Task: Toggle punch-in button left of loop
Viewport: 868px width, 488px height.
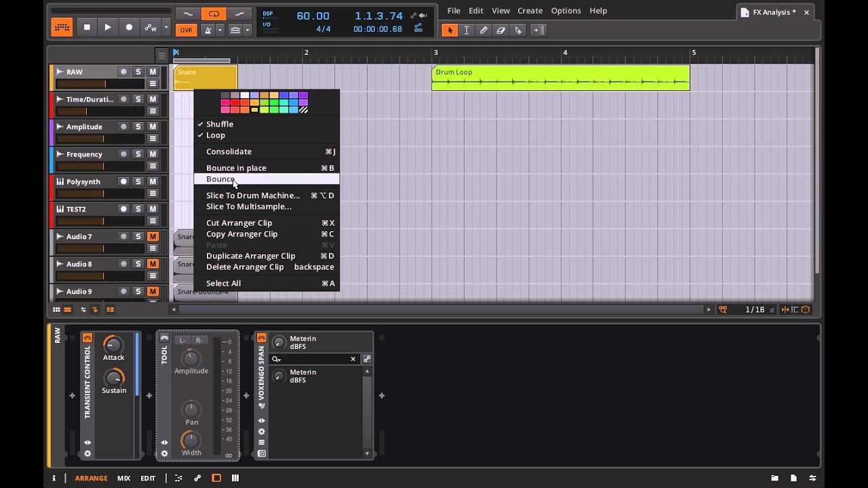Action: [x=188, y=14]
